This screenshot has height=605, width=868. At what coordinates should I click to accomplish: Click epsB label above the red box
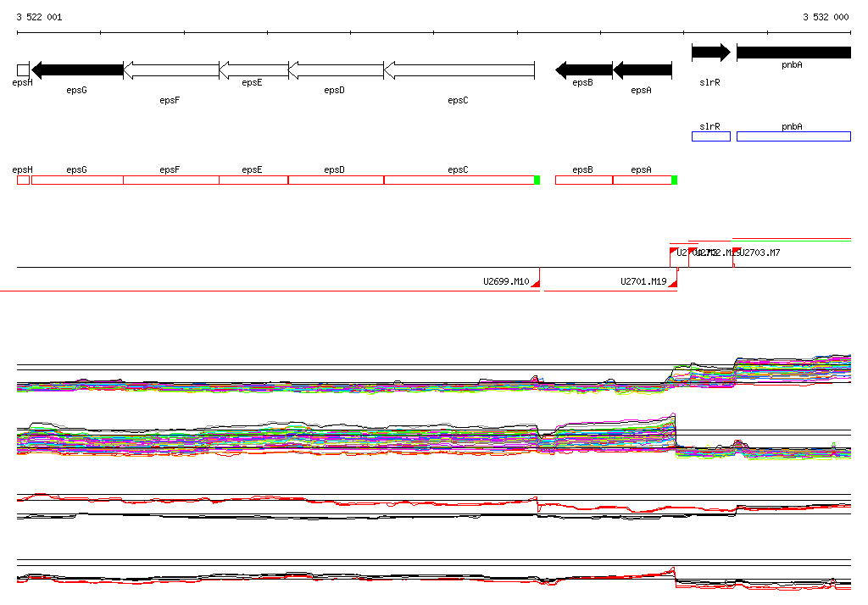click(x=582, y=169)
